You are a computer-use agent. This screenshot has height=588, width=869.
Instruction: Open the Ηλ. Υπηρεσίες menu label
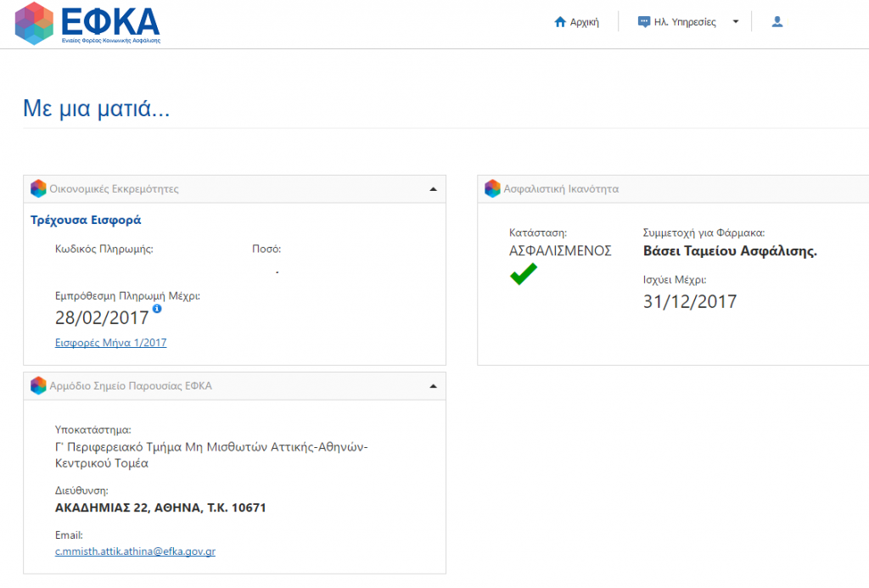pyautogui.click(x=685, y=23)
